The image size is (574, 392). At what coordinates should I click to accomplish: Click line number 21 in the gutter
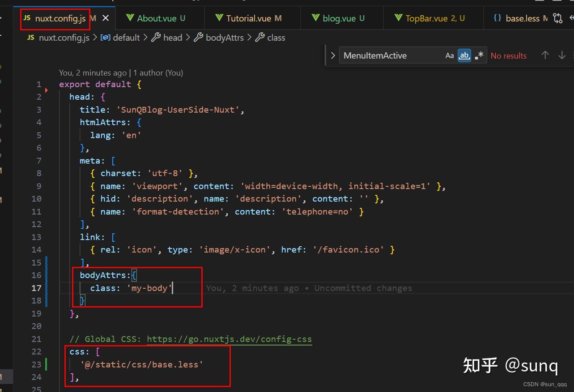(x=36, y=339)
